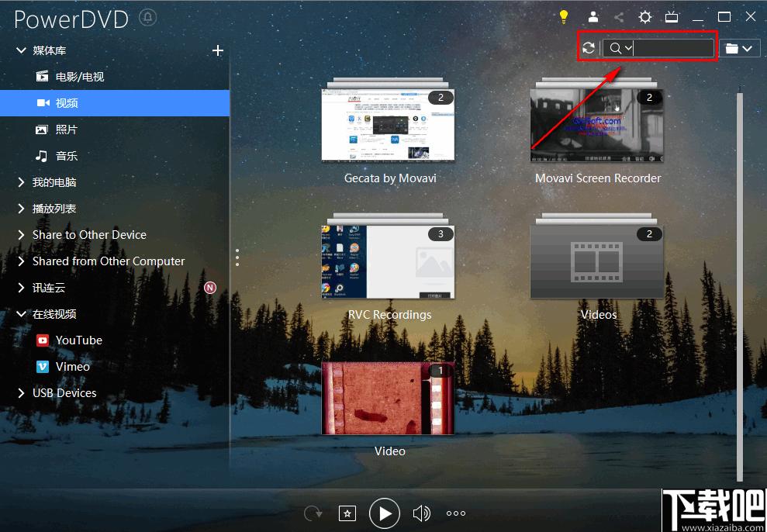Image resolution: width=767 pixels, height=532 pixels.
Task: Open the more options three-dot menu
Action: tap(456, 513)
